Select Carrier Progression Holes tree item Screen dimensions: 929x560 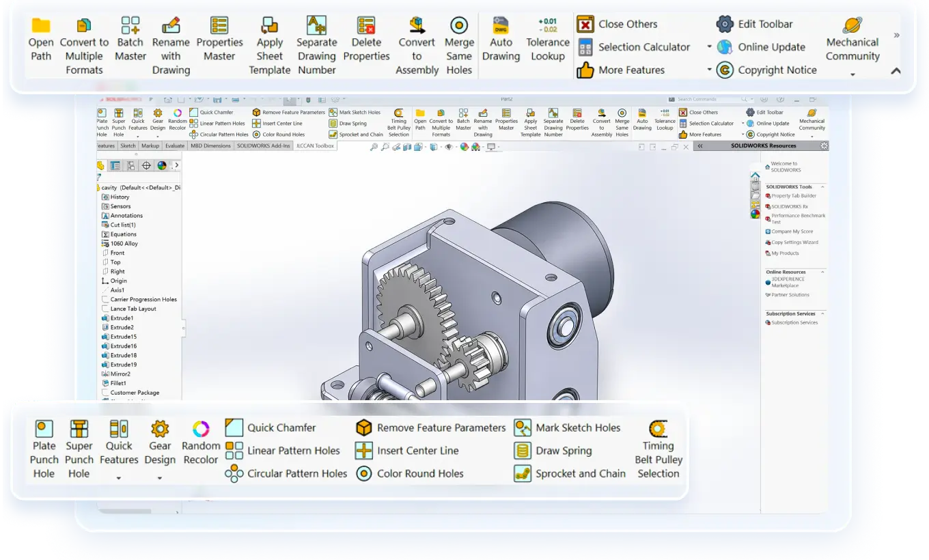pyautogui.click(x=139, y=299)
